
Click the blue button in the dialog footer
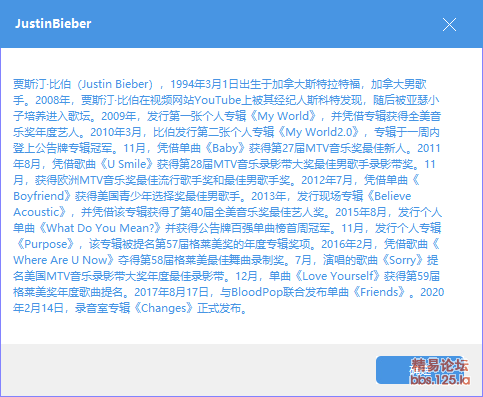420,370
